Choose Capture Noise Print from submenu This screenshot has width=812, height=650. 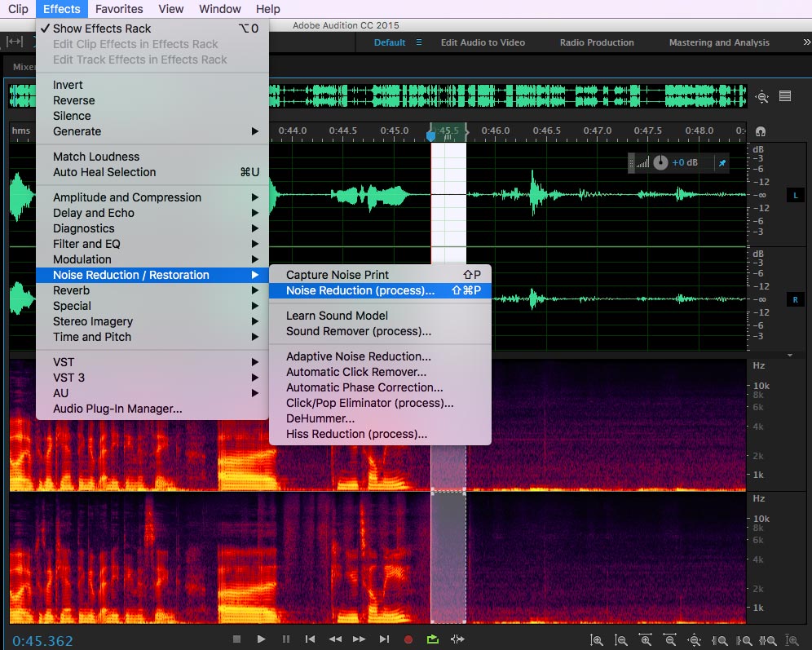coord(338,275)
